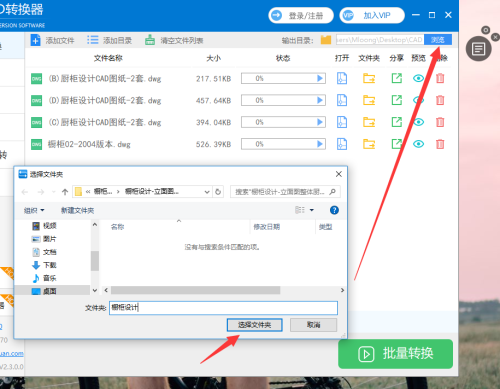Open folder icon for (B)厨柜设计 row
The width and height of the screenshot is (500, 389).
click(x=369, y=78)
